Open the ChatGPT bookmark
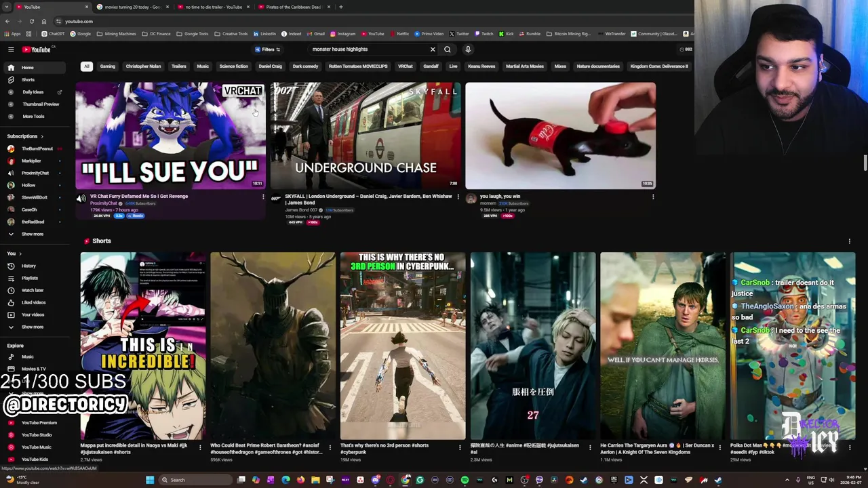 53,34
